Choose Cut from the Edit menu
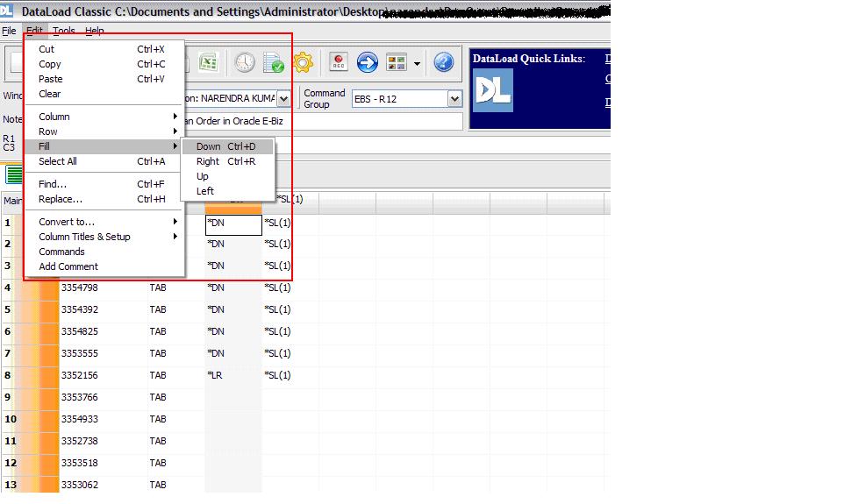The height and width of the screenshot is (504, 844). tap(104, 49)
